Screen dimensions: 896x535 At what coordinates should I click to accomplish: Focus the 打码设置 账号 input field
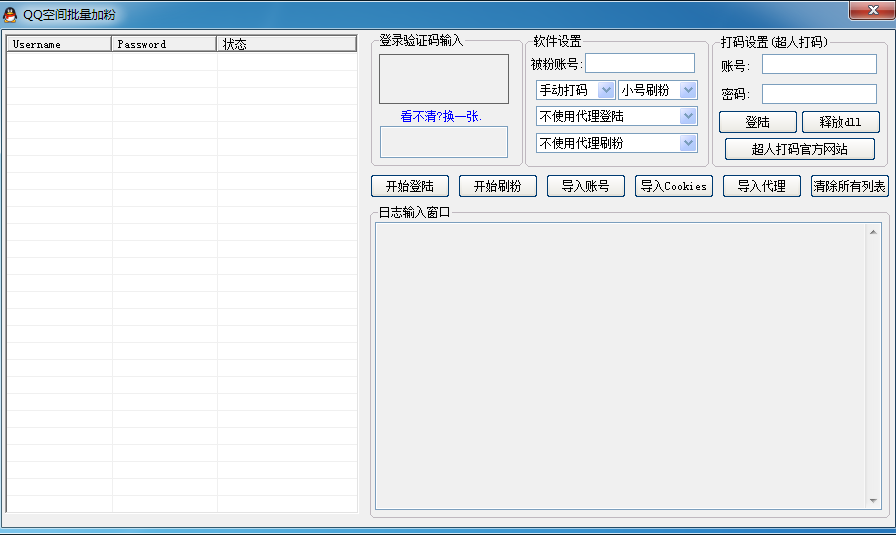pos(819,64)
